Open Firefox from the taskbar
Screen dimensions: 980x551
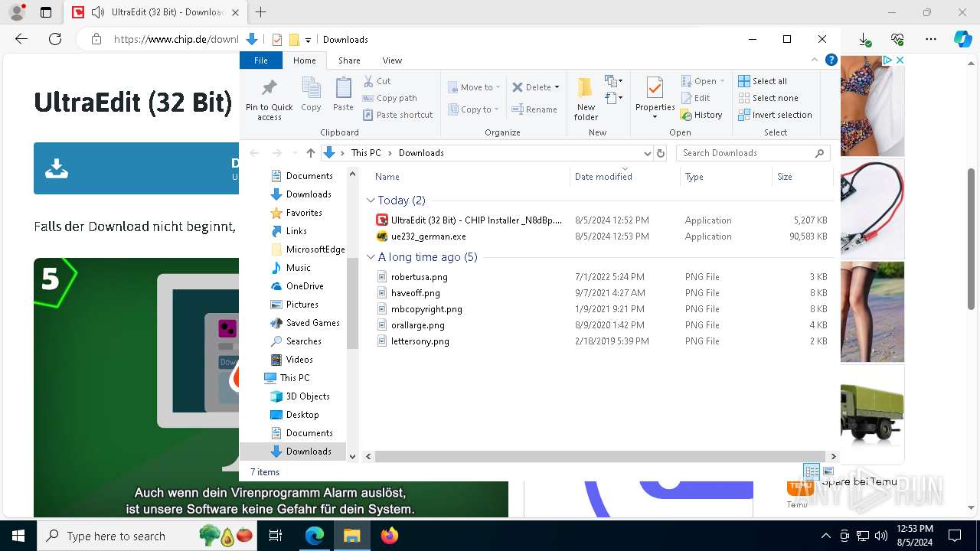(390, 536)
